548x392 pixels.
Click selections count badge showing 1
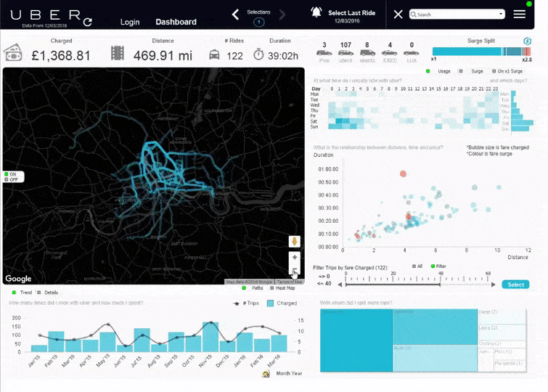tap(259, 22)
